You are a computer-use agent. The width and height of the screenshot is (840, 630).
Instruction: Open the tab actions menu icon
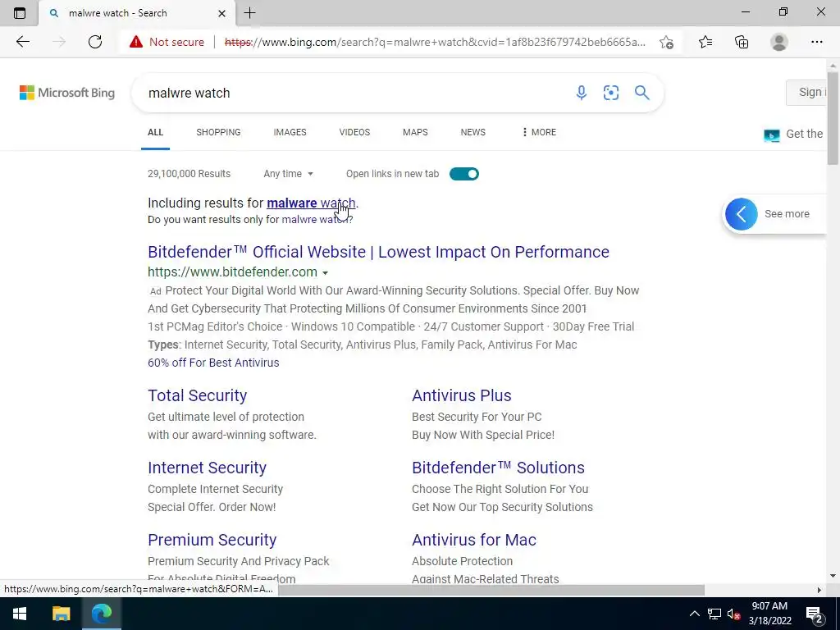pos(20,13)
